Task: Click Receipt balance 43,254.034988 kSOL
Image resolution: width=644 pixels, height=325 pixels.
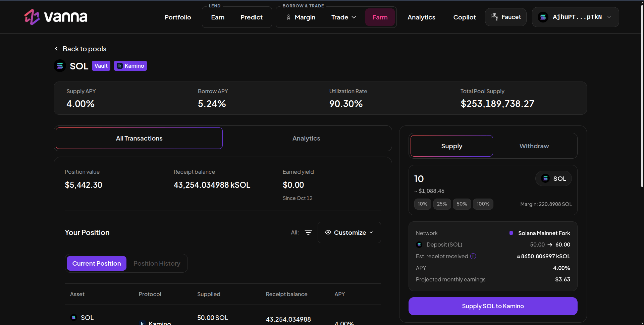Action: pos(212,185)
